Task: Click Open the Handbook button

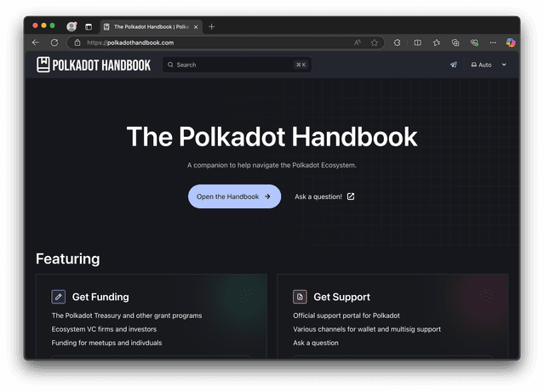Action: click(234, 196)
